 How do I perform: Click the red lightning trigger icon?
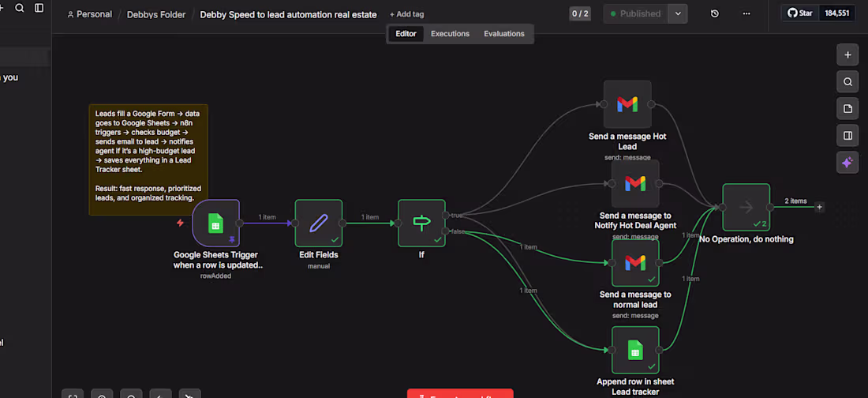[x=180, y=223]
